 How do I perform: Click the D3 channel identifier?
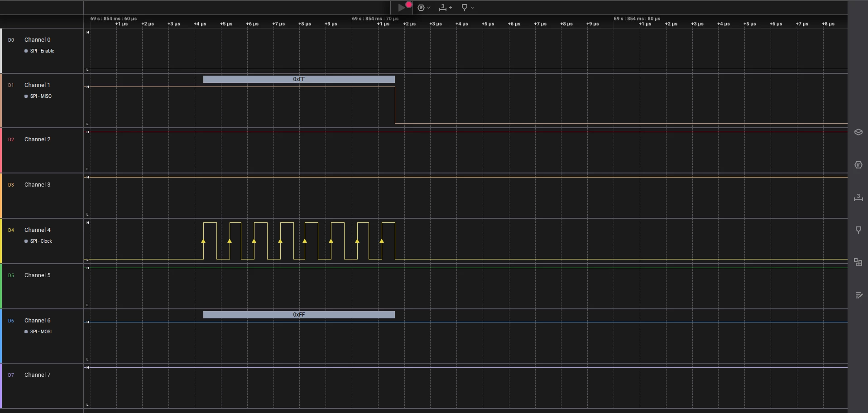[11, 185]
